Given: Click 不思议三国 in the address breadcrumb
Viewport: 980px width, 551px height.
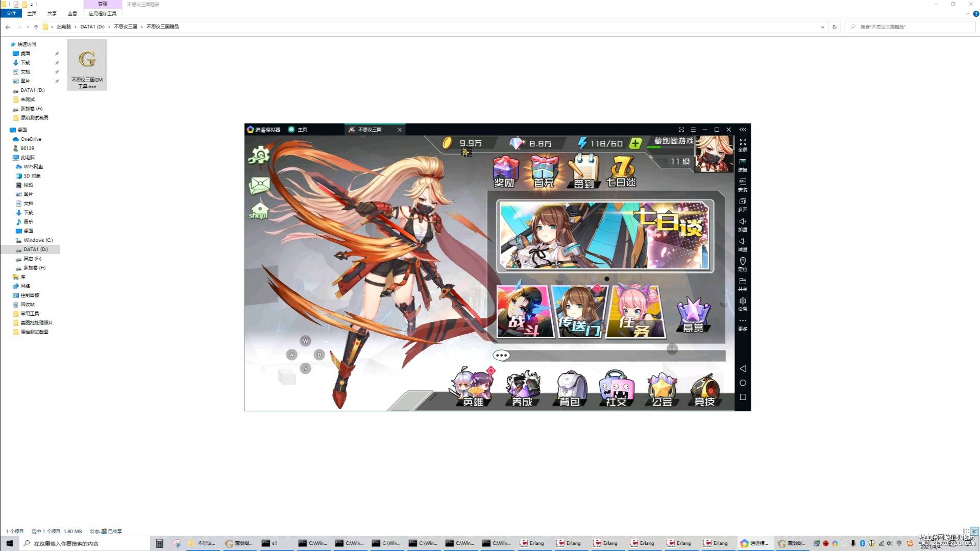Looking at the screenshot, I should tap(125, 27).
